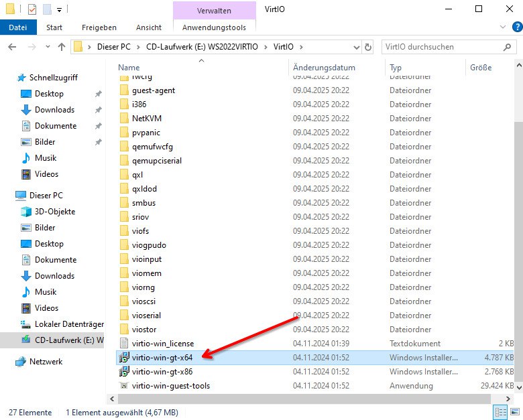
Task: Select the virtio-win-guest-tools application icon
Action: 124,386
